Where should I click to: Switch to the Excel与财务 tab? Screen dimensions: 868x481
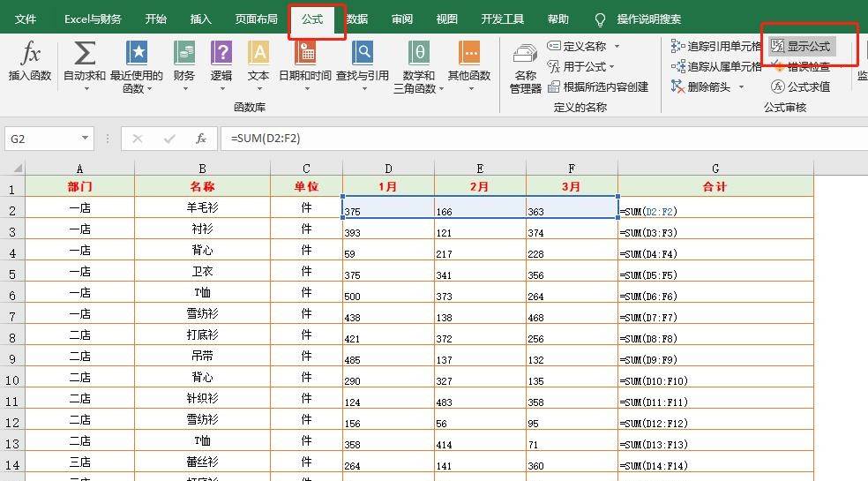93,19
